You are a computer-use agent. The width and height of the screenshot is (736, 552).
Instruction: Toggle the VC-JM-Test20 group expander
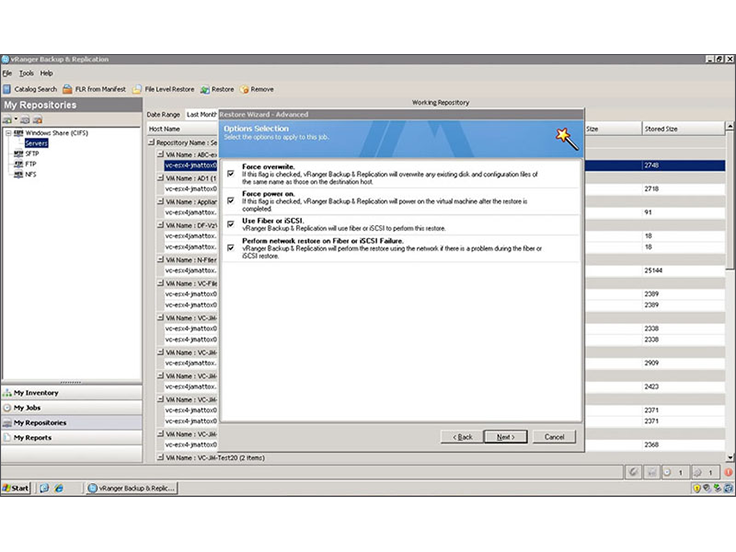point(161,457)
